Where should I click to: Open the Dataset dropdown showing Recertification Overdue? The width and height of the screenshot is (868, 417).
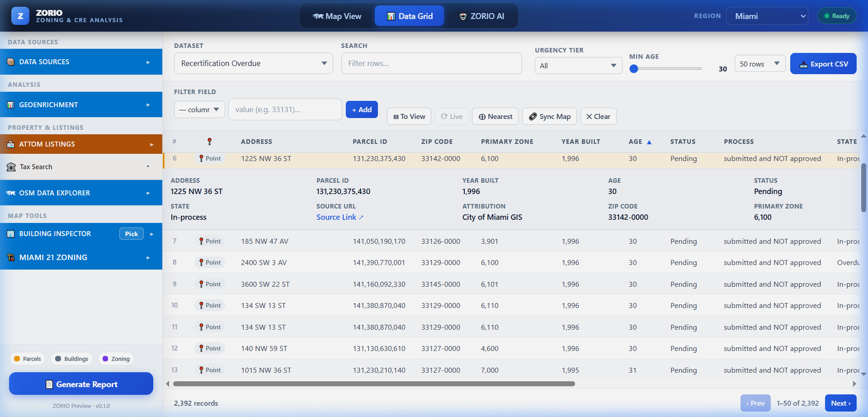pyautogui.click(x=254, y=63)
